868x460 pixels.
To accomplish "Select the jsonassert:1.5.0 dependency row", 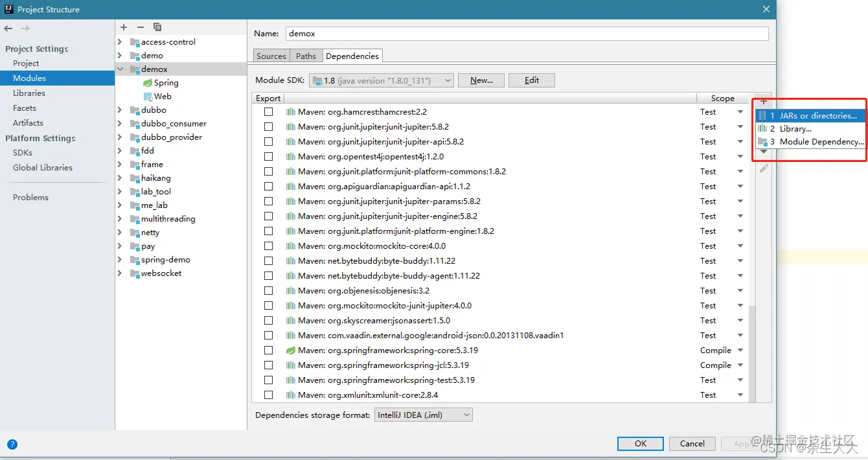I will pos(500,321).
